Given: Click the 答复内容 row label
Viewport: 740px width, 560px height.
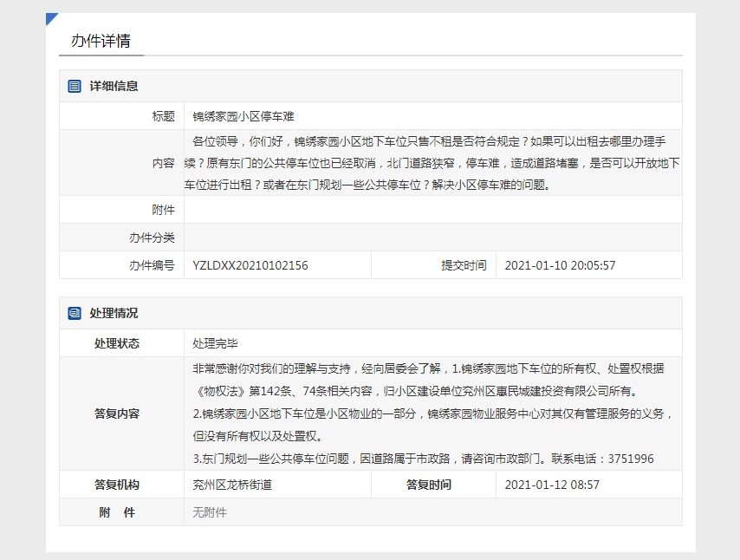Looking at the screenshot, I should pos(117,413).
